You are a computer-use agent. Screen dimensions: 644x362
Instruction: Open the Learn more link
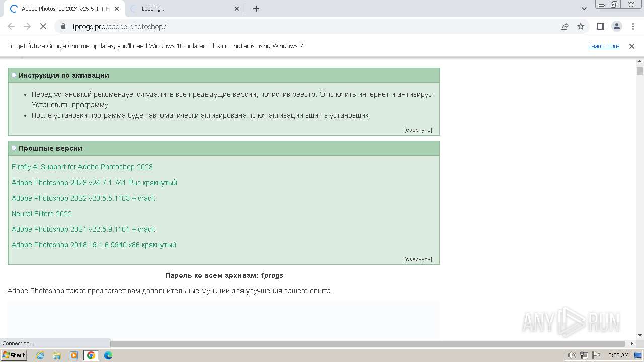(604, 46)
